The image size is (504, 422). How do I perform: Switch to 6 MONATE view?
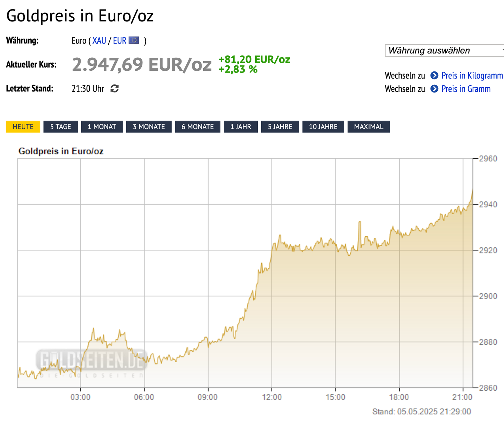coord(197,127)
